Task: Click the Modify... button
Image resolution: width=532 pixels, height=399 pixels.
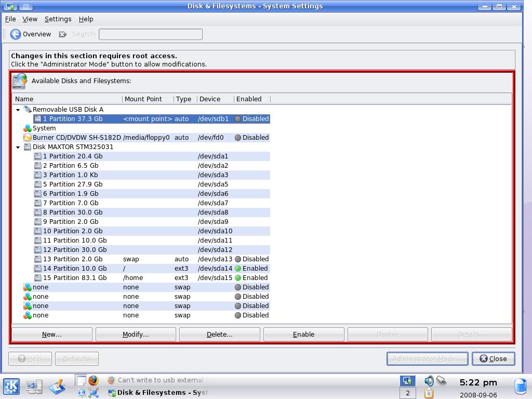Action: click(136, 334)
